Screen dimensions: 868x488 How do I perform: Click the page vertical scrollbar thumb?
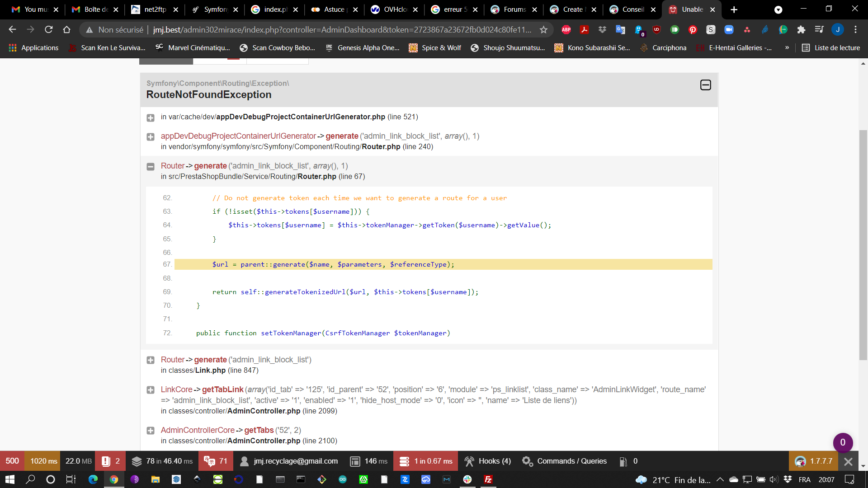tap(863, 245)
